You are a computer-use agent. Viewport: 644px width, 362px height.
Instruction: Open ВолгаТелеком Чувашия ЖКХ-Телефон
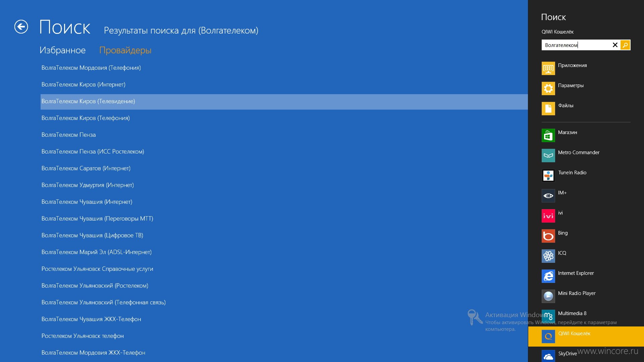pyautogui.click(x=91, y=319)
